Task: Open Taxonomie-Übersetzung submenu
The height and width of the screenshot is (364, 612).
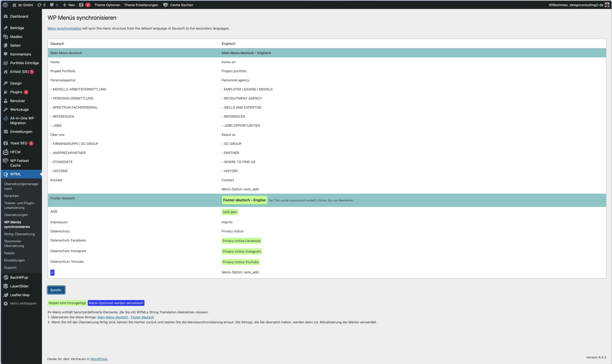Action: point(14,244)
